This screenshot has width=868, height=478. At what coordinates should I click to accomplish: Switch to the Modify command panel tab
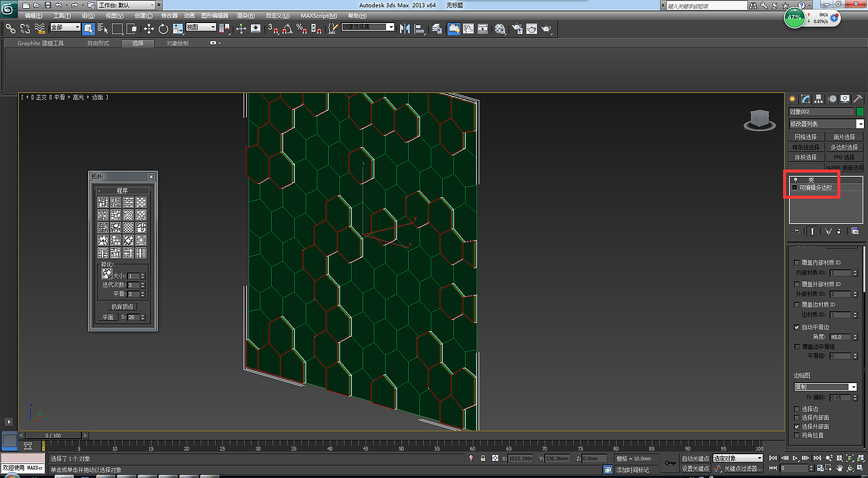806,99
